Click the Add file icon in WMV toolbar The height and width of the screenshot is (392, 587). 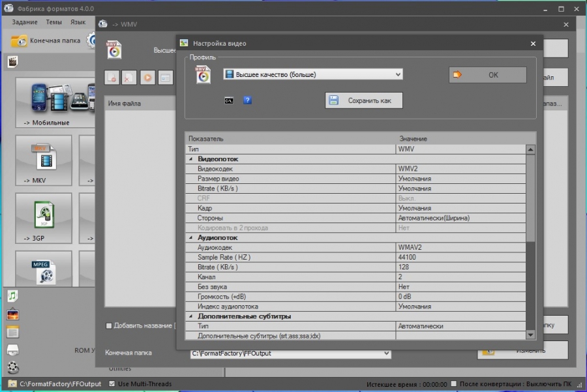(x=112, y=78)
